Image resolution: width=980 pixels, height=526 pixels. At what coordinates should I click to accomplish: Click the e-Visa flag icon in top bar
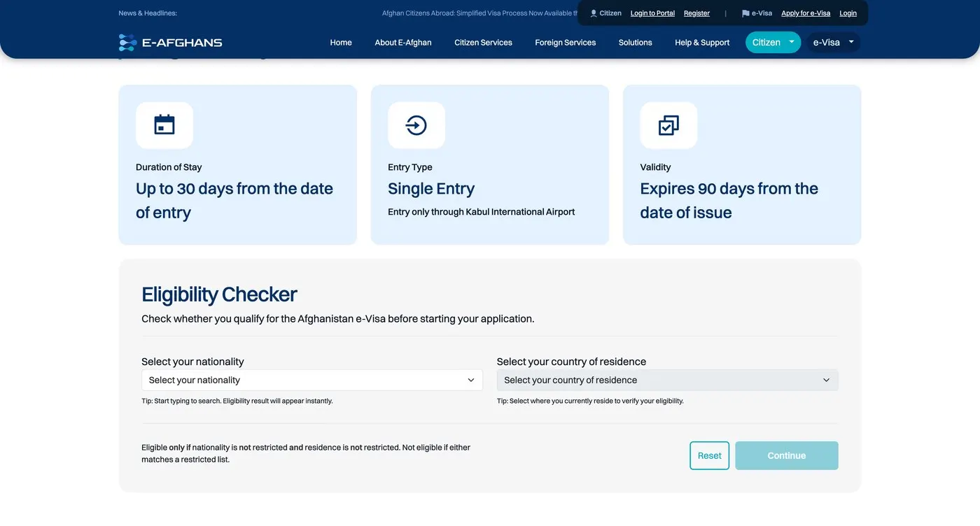[x=745, y=13]
